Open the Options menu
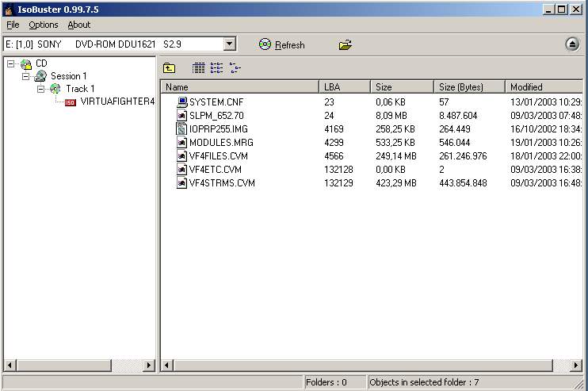Image resolution: width=588 pixels, height=391 pixels. [x=44, y=25]
